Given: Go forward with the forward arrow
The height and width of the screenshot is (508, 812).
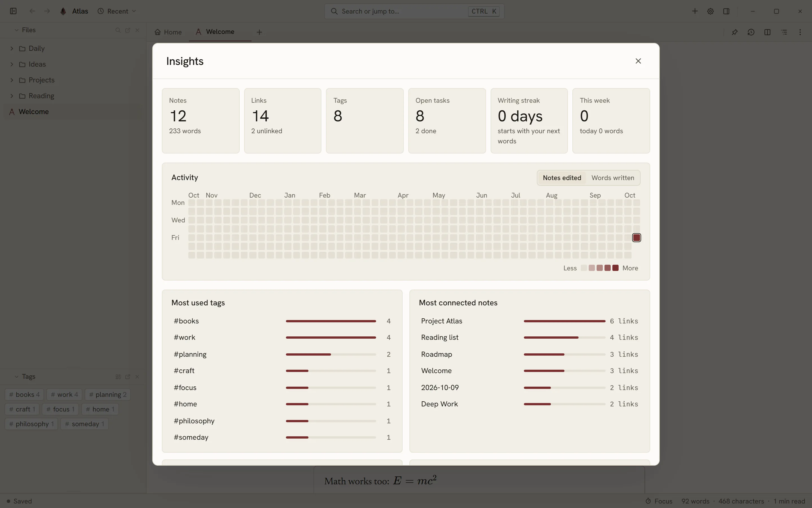Looking at the screenshot, I should [47, 11].
